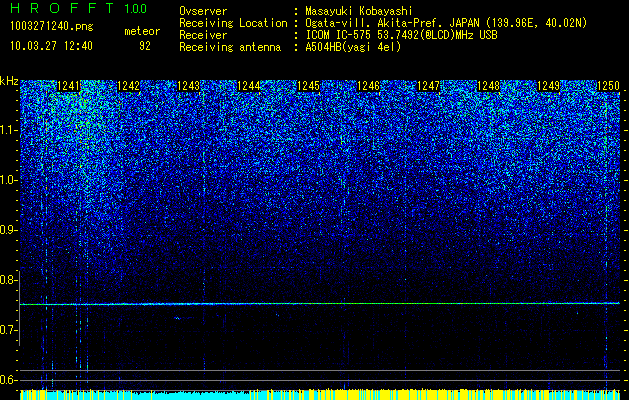Click the 1245 time marker
Image resolution: width=629 pixels, height=400 pixels.
pyautogui.click(x=308, y=86)
